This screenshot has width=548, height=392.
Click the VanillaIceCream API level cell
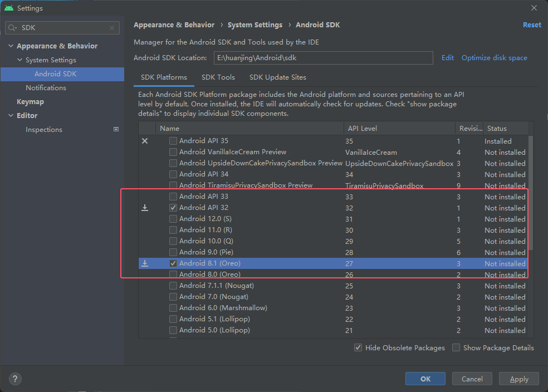[371, 153]
